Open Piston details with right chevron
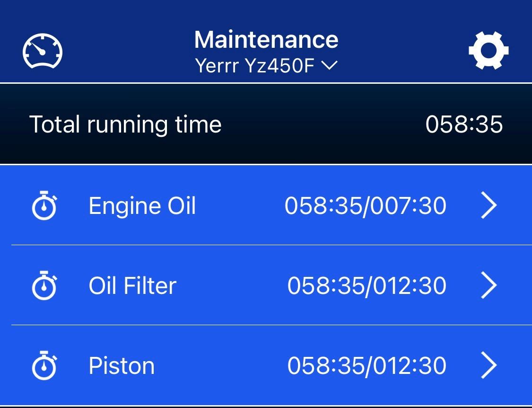This screenshot has width=532, height=408. tap(489, 365)
